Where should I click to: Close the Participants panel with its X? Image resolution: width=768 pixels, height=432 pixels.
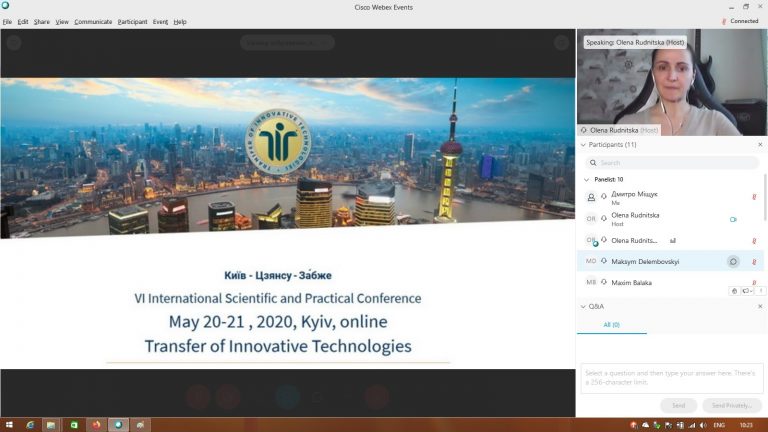[x=760, y=145]
